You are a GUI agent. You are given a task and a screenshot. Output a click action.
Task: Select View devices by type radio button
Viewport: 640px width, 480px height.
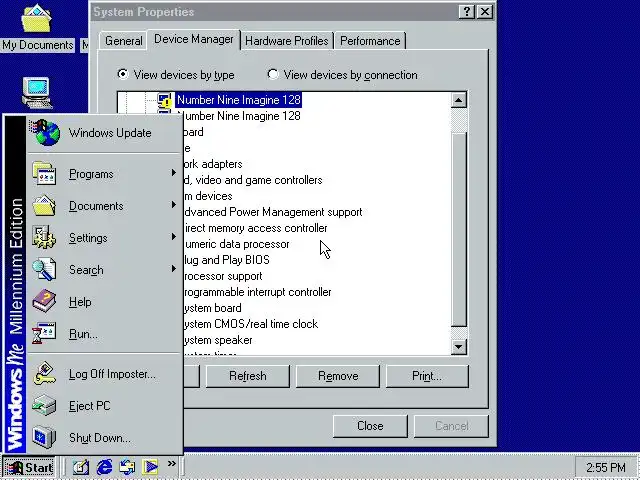pos(122,74)
